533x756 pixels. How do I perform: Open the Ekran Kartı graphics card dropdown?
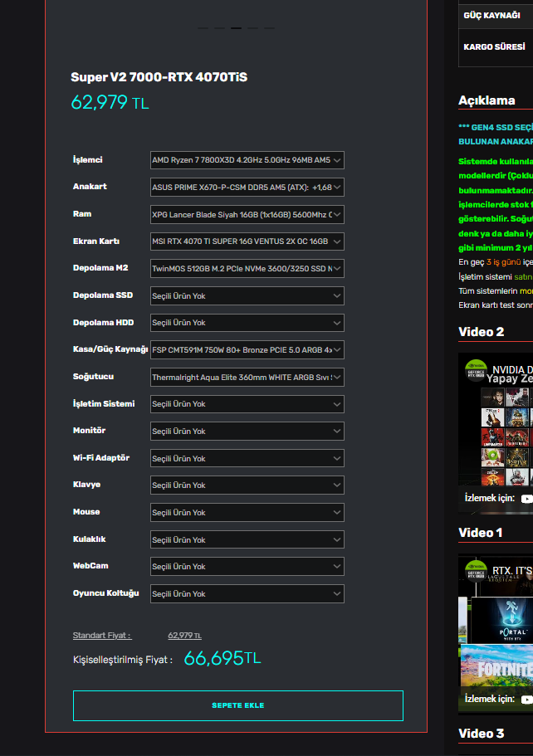click(247, 241)
